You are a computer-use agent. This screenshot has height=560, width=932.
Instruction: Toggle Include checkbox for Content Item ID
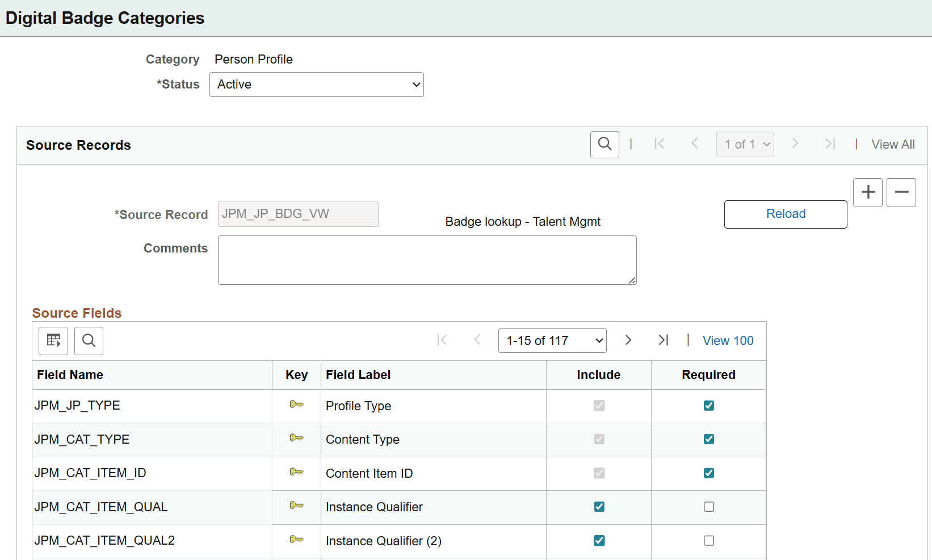(599, 473)
